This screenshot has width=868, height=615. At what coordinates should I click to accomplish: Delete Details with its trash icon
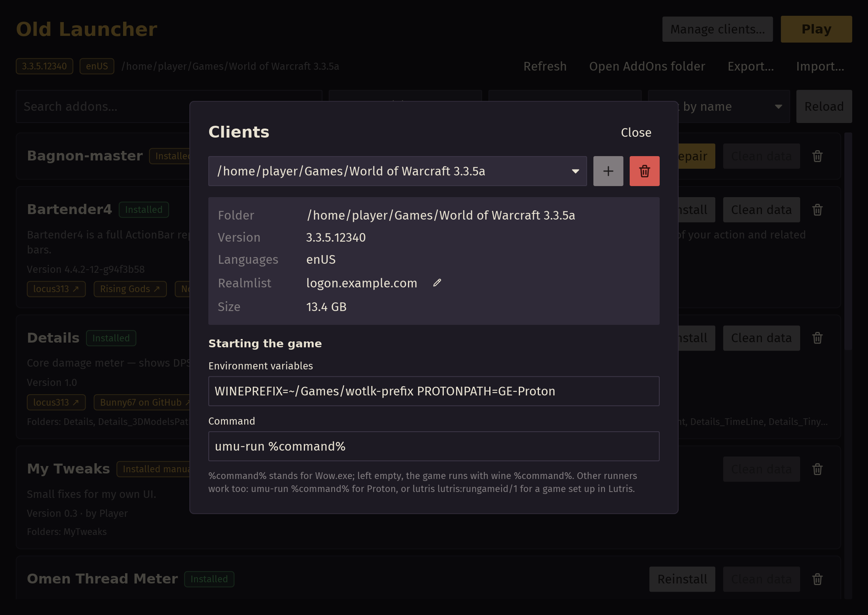click(817, 338)
